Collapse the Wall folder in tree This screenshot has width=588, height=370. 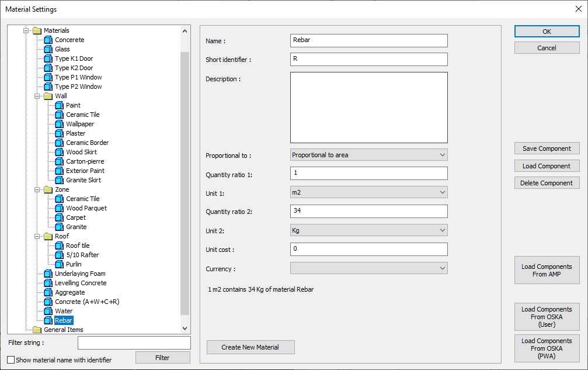(x=37, y=96)
